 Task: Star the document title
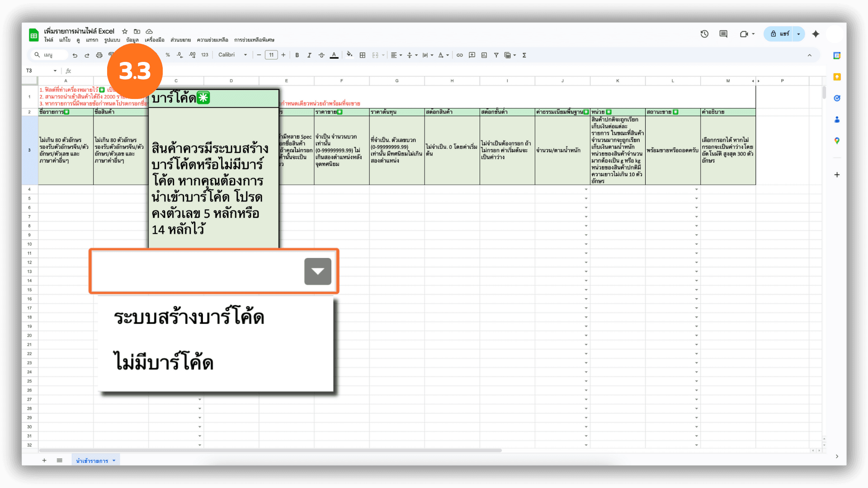point(125,31)
